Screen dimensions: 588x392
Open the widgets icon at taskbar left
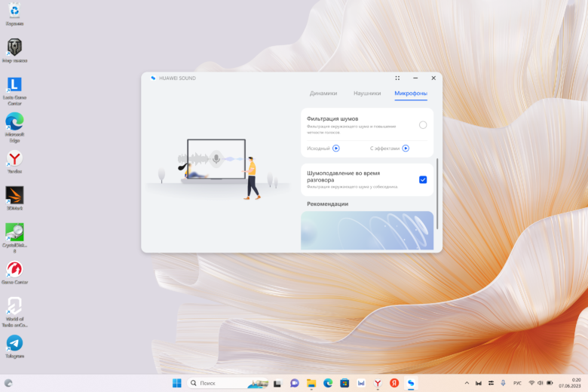coord(8,383)
